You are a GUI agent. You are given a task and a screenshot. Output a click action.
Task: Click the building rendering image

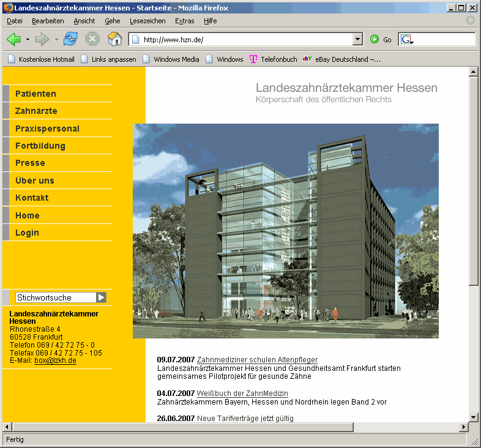[x=286, y=231]
